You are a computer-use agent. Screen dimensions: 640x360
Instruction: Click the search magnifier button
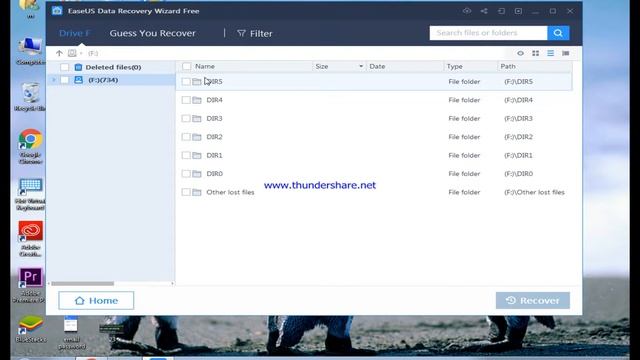coord(558,33)
